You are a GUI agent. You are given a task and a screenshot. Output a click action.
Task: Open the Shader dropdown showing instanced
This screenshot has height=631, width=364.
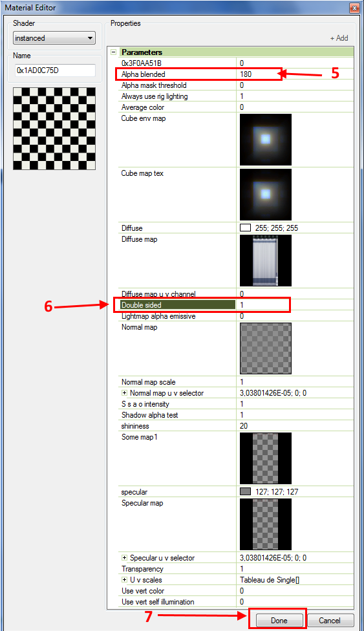54,38
